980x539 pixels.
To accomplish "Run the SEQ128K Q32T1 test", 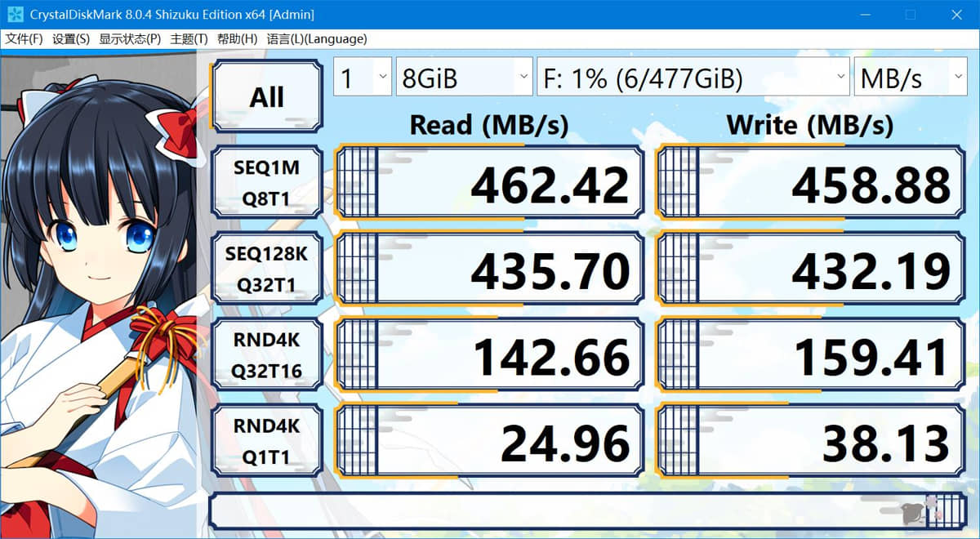I will tap(267, 269).
